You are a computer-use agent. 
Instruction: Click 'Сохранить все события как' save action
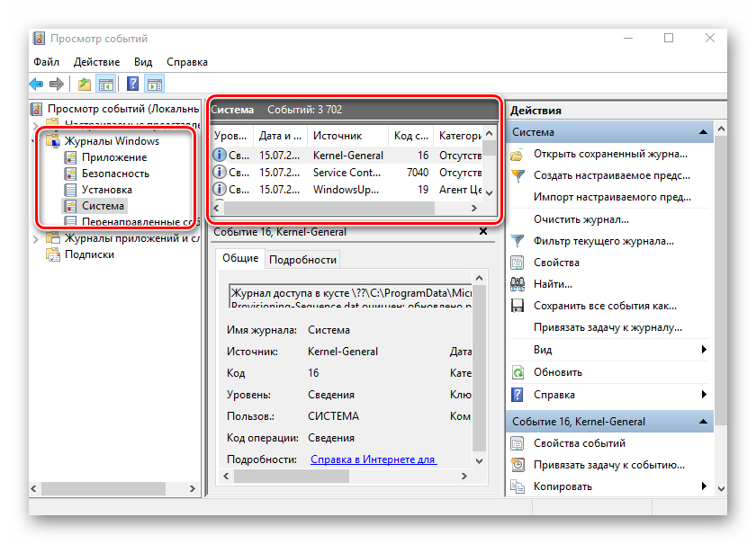pyautogui.click(x=604, y=306)
